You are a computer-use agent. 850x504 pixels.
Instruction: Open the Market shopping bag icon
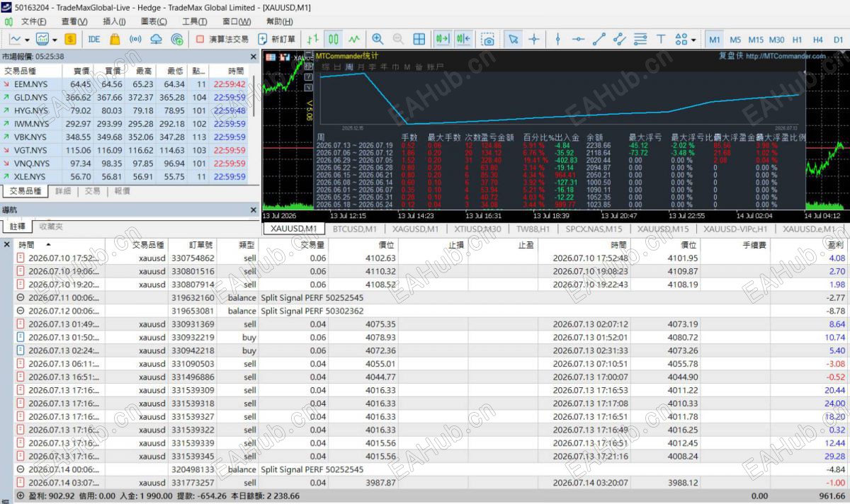pos(114,40)
